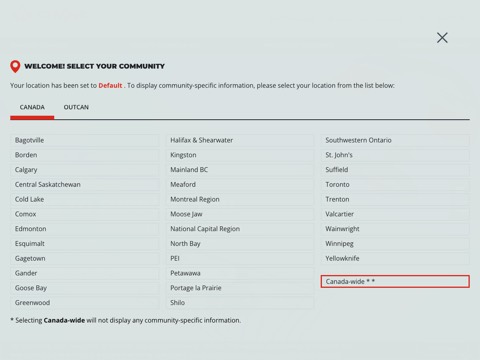Select Central Saskatchewan

point(85,185)
